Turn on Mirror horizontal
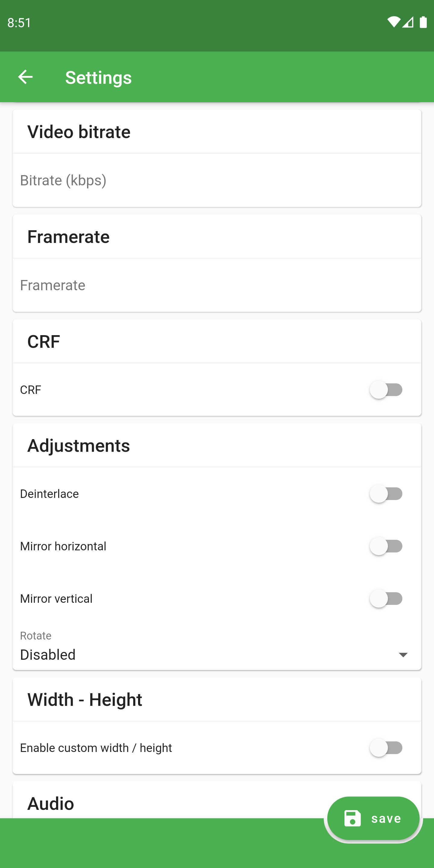The height and width of the screenshot is (868, 434). tap(386, 546)
